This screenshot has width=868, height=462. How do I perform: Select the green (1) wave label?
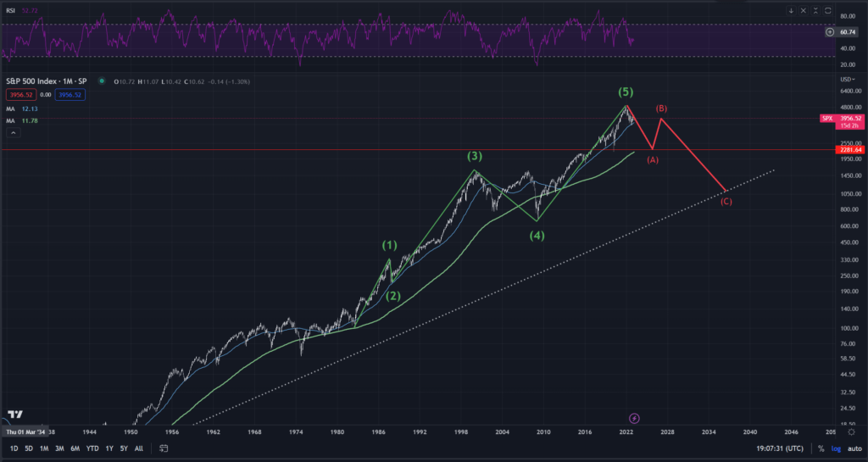[390, 245]
